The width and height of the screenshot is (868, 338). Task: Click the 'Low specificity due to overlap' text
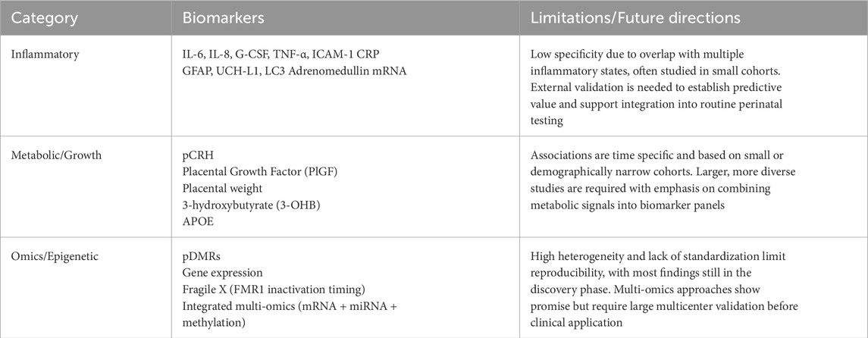click(658, 56)
